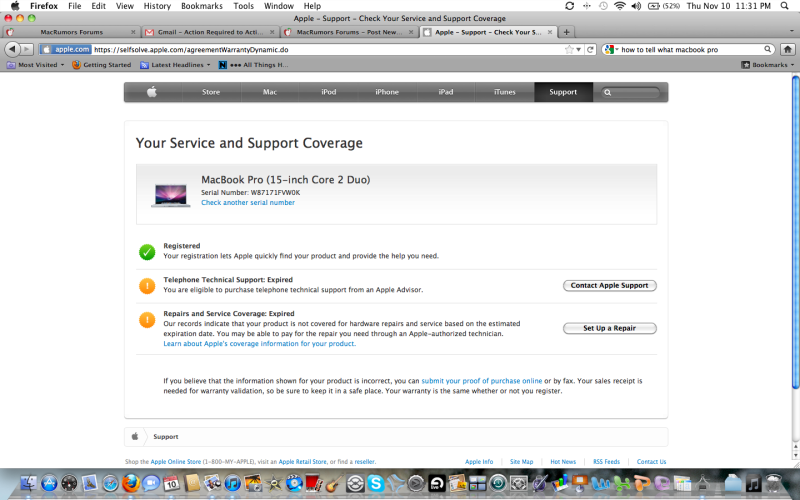Close the Gmail tab
The height and width of the screenshot is (500, 800).
[272, 32]
